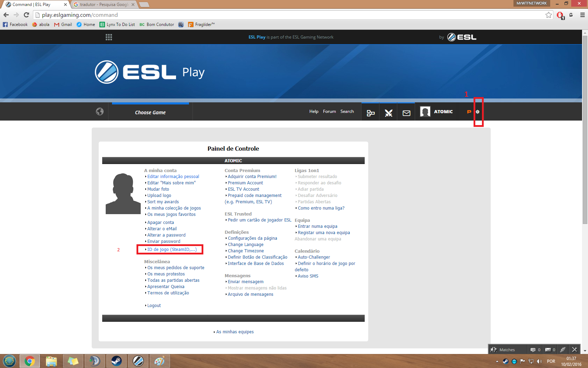Bookmark this page with the star icon
The width and height of the screenshot is (588, 368).
coord(548,15)
